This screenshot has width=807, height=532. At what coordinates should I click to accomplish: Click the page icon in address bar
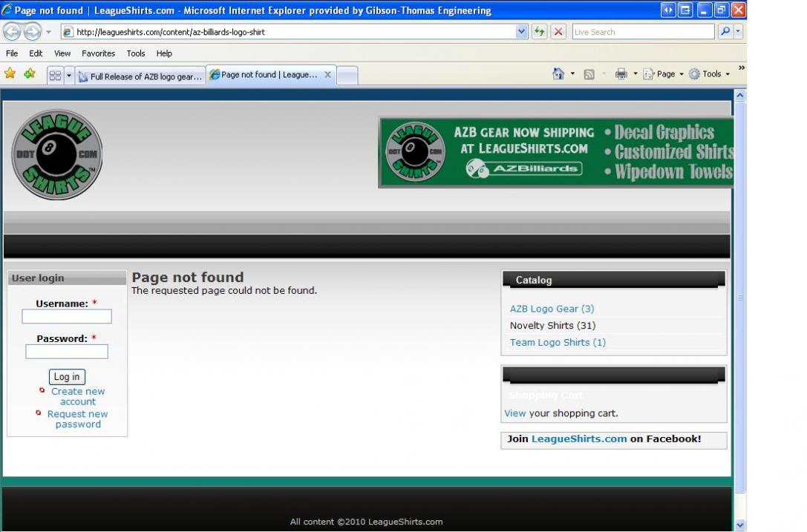[68, 32]
